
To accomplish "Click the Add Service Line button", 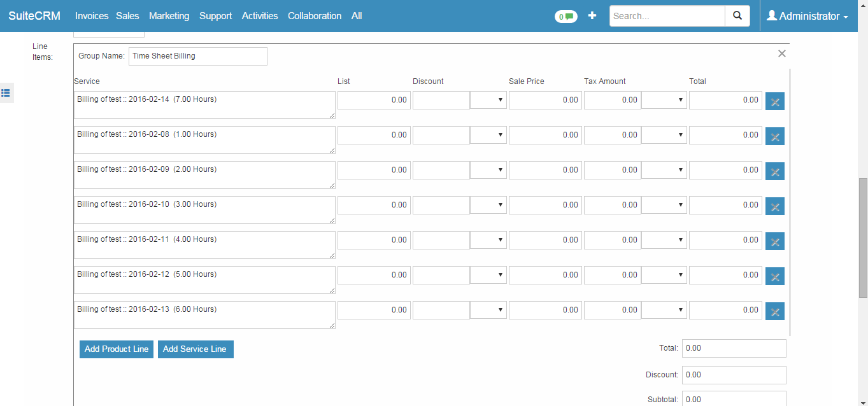I will point(196,349).
